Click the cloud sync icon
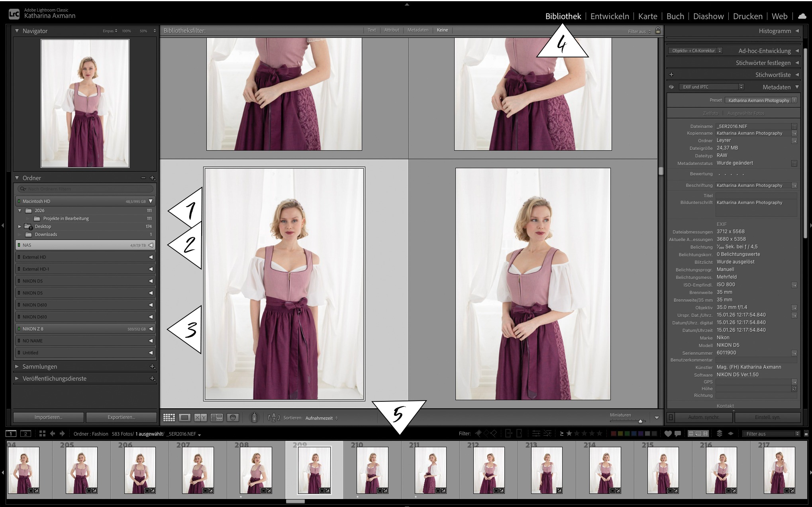This screenshot has height=507, width=812. pyautogui.click(x=802, y=16)
